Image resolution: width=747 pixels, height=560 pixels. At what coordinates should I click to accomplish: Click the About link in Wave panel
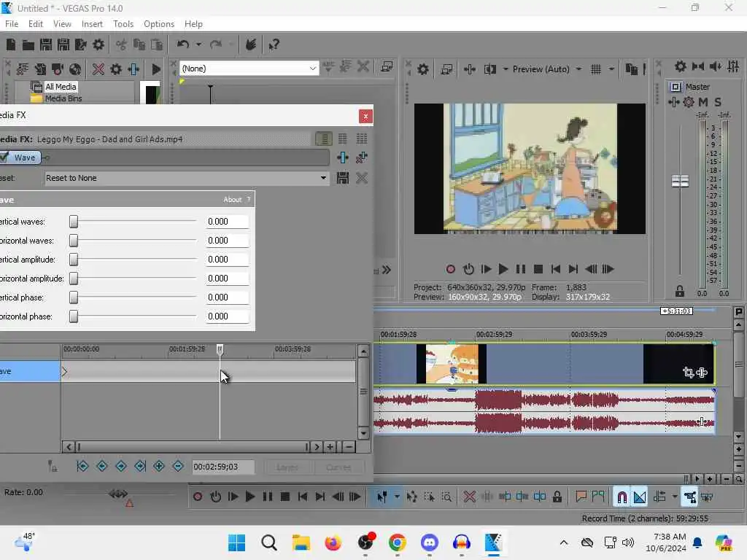(x=233, y=200)
